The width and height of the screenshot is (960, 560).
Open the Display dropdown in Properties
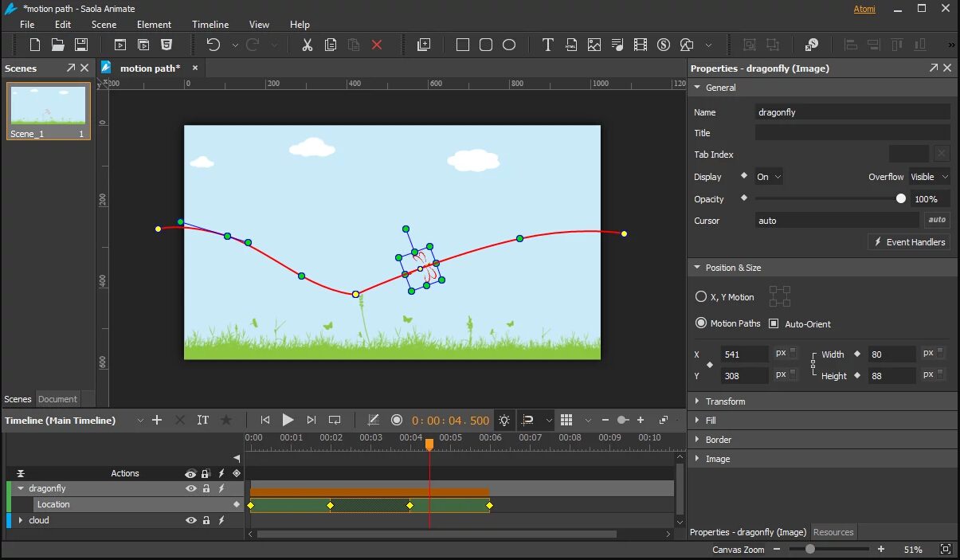point(768,176)
